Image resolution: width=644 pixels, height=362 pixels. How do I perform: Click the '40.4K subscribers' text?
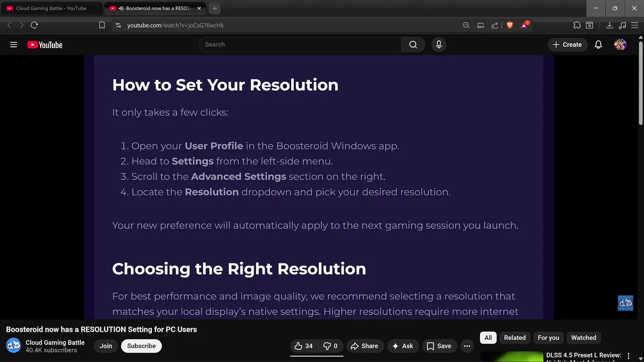[x=51, y=350]
